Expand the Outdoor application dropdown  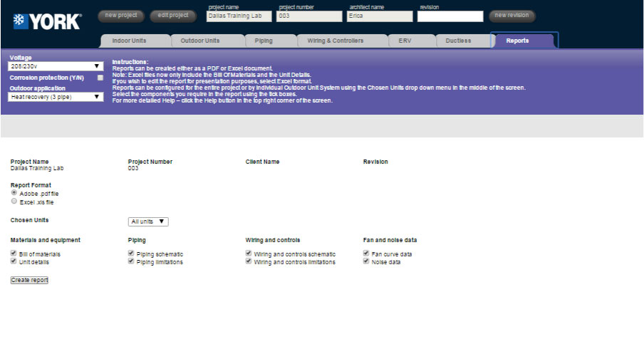(x=56, y=97)
